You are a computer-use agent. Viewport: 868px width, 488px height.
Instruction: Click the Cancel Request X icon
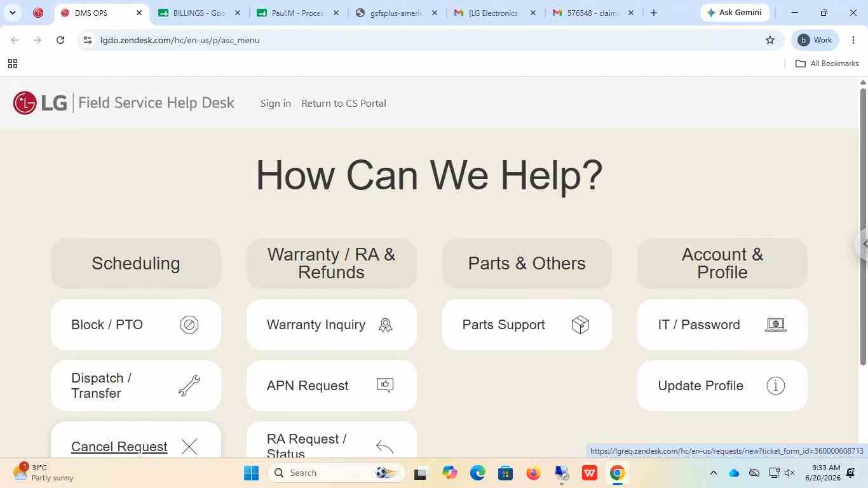pos(189,447)
